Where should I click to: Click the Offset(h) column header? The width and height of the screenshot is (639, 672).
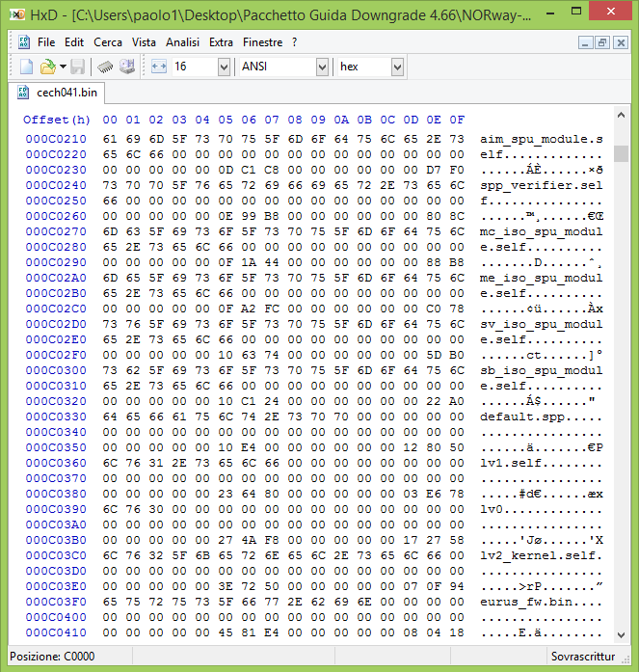pos(57,120)
